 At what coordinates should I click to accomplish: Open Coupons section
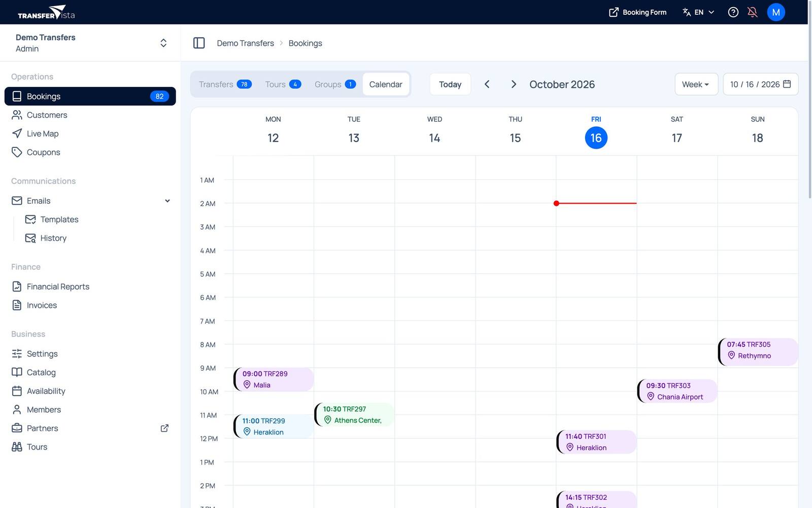click(90, 152)
